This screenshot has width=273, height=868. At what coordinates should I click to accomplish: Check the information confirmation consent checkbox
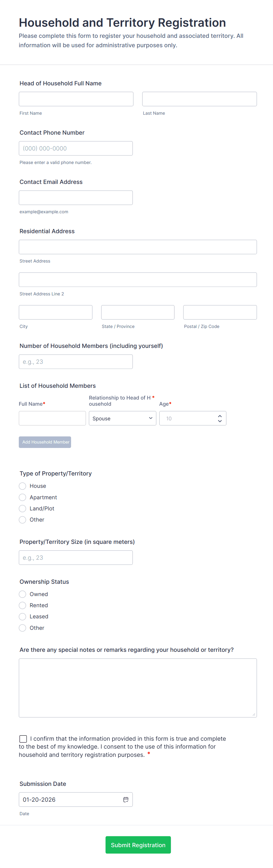(x=23, y=739)
